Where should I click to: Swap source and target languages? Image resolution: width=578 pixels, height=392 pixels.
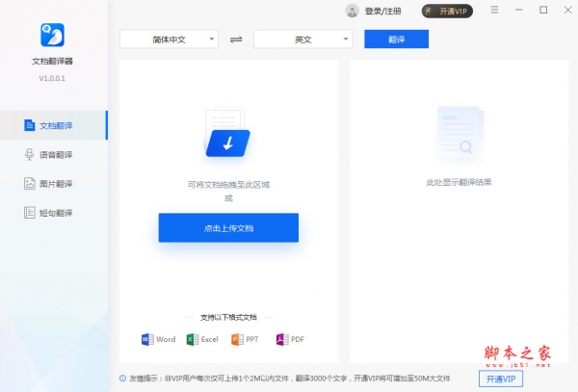(236, 39)
